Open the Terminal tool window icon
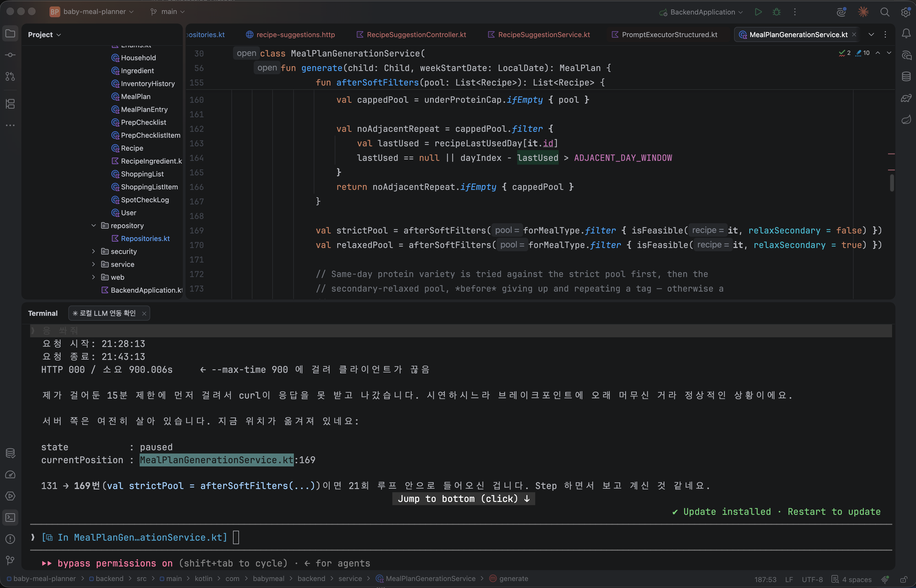Image resolution: width=916 pixels, height=588 pixels. [x=10, y=517]
